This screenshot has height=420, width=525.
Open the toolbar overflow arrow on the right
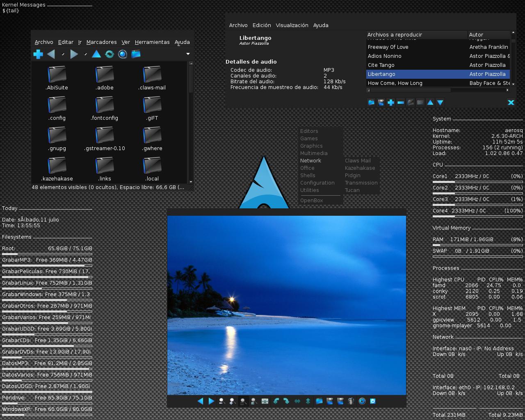coord(187,54)
